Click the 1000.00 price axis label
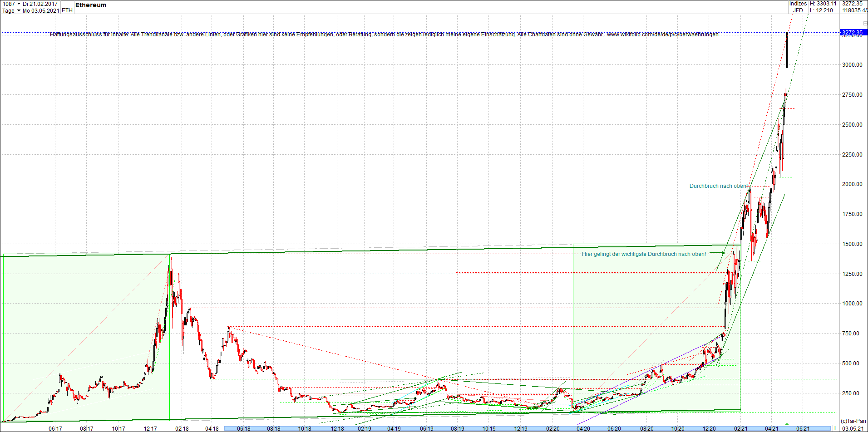The image size is (868, 432). click(853, 304)
